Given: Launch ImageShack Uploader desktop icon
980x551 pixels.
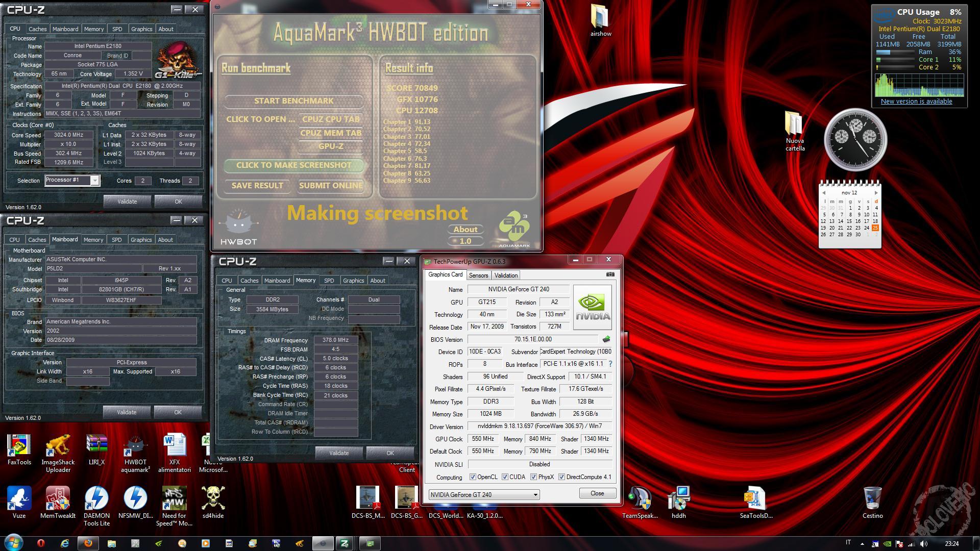Looking at the screenshot, I should [x=58, y=454].
